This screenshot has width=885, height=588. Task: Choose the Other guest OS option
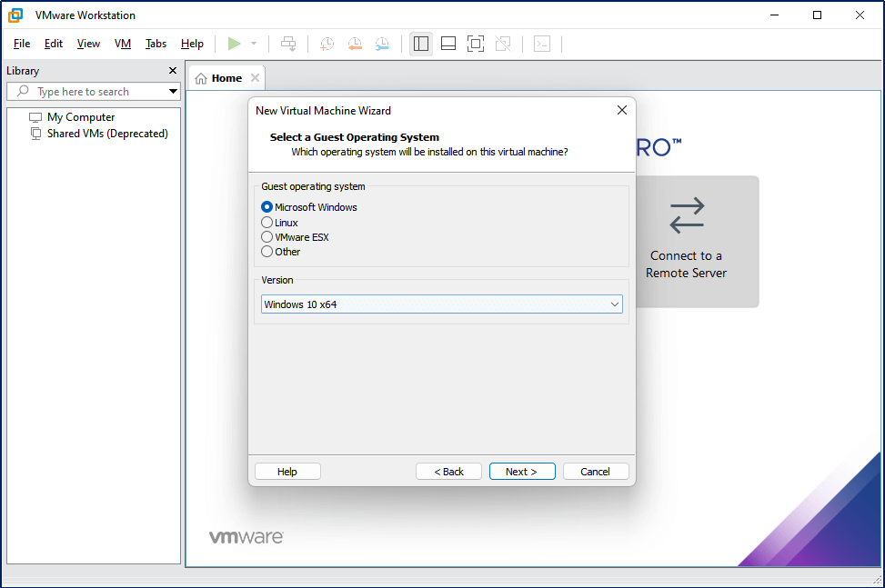(x=267, y=252)
